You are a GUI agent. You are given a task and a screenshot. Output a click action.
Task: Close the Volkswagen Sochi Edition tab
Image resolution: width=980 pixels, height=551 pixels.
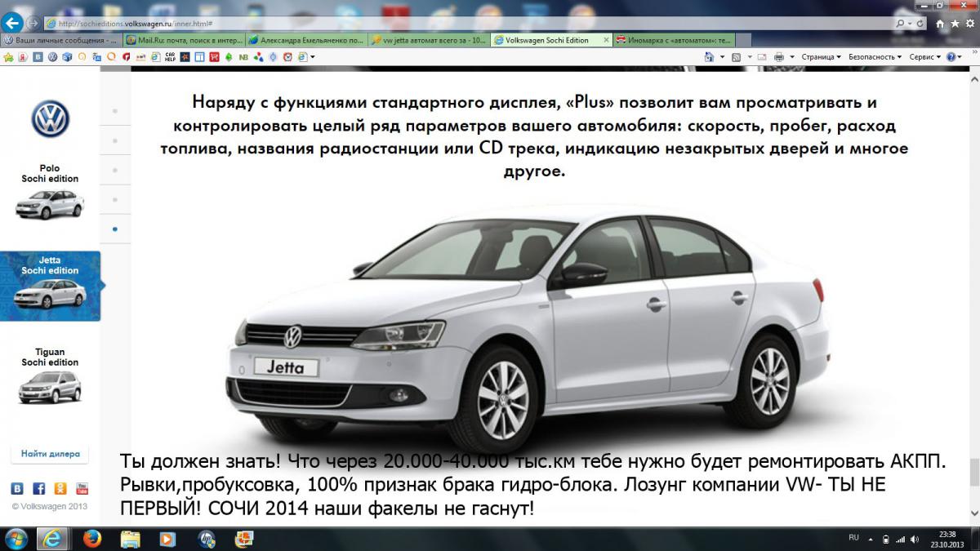(x=606, y=40)
